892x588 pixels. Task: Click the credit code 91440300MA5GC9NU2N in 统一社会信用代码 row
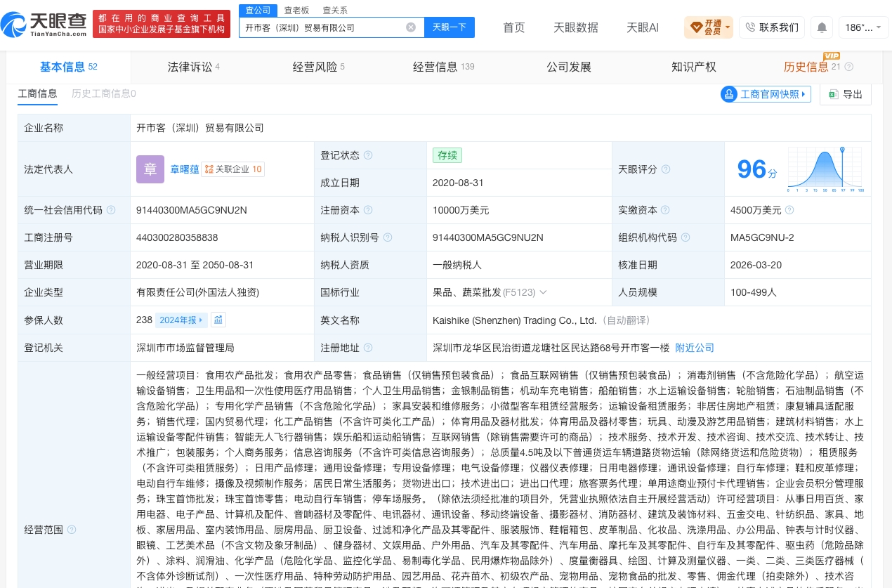coord(192,210)
